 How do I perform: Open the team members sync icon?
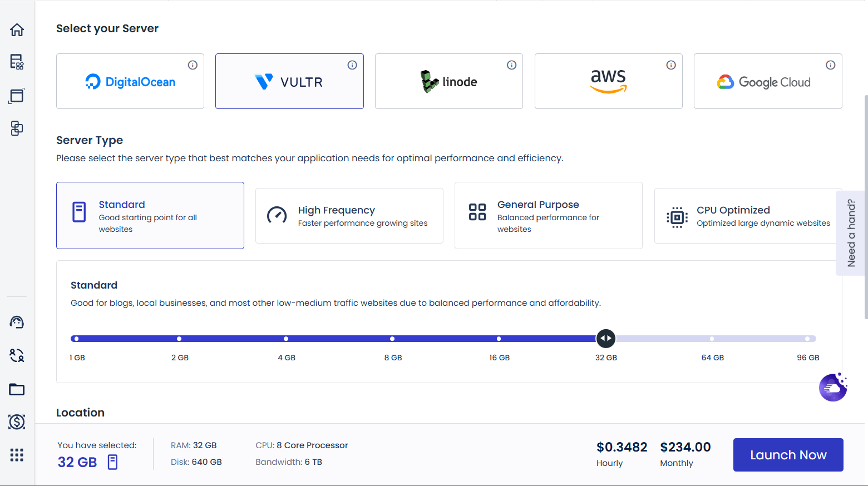coord(17,355)
